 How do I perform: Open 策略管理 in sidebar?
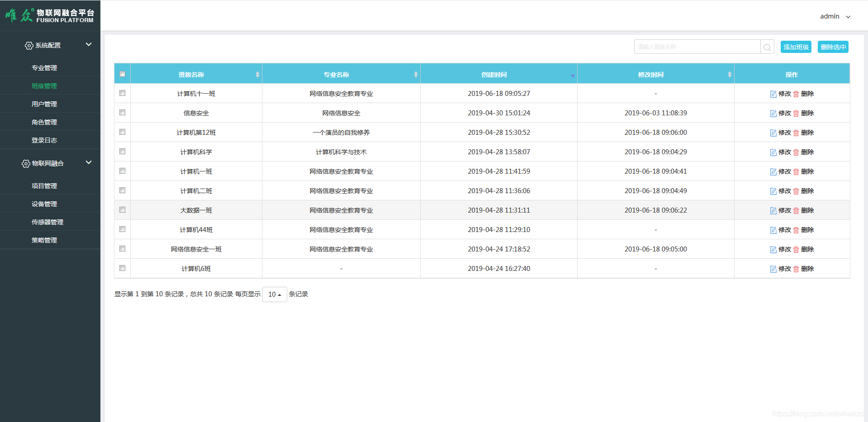tap(44, 240)
